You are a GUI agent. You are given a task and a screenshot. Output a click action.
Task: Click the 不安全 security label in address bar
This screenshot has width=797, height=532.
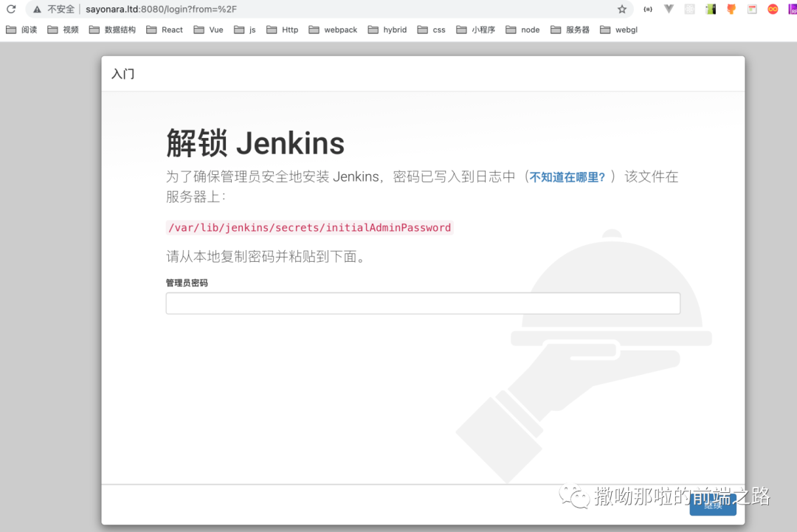click(x=61, y=9)
